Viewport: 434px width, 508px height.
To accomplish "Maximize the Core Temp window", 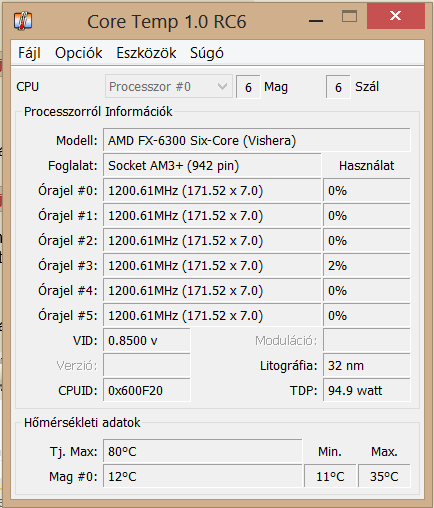I will [x=349, y=16].
